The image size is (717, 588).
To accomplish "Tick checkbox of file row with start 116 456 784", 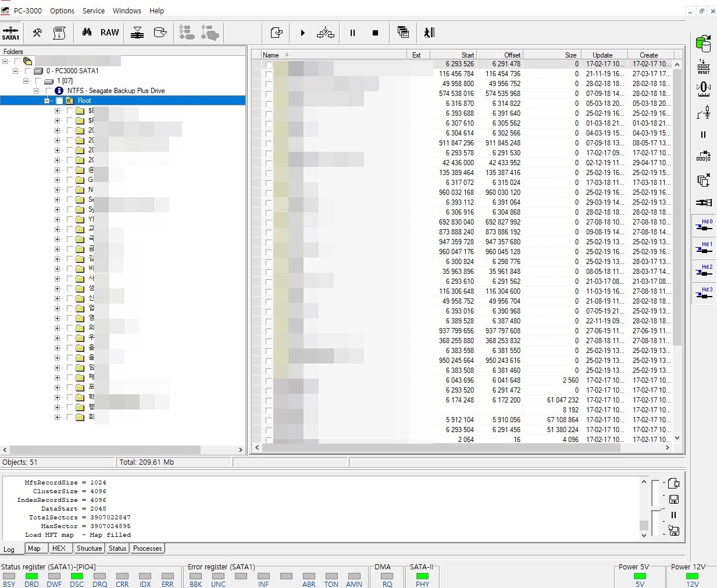I will click(269, 74).
